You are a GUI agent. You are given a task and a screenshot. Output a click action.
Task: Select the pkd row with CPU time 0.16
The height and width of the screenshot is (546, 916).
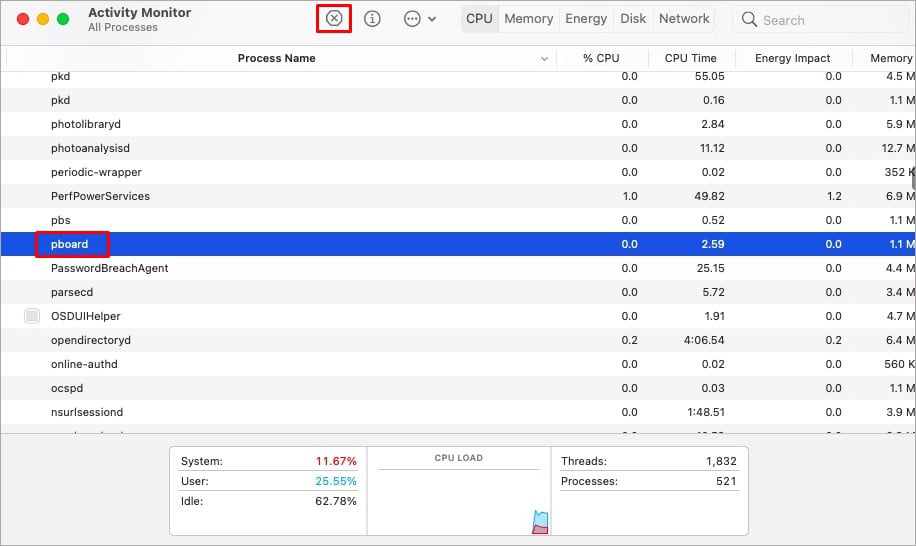click(x=458, y=100)
